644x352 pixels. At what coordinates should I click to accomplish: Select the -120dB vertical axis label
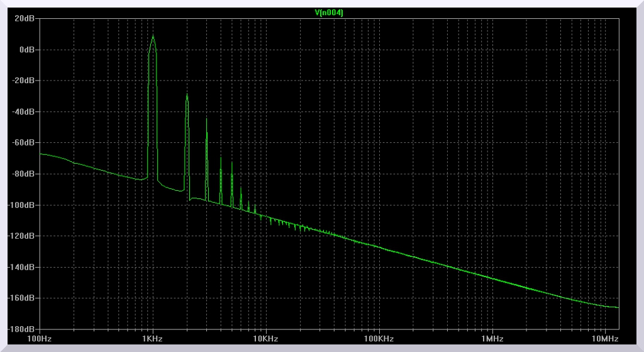tap(22, 236)
